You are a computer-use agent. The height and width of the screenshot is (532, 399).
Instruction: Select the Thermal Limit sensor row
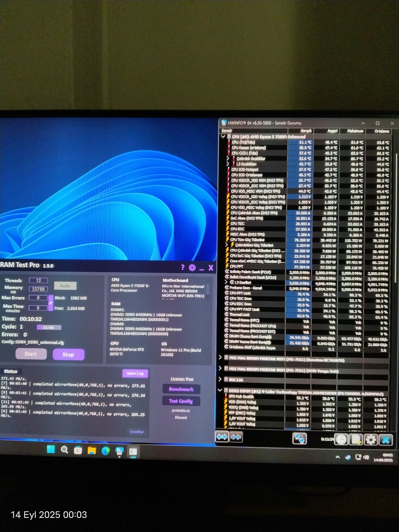[307, 315]
